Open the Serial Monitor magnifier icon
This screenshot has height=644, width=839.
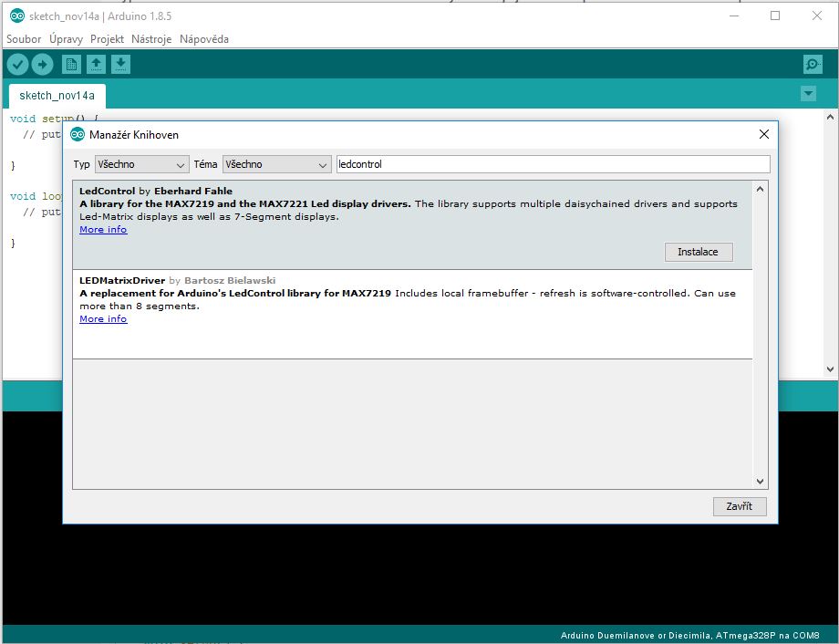pyautogui.click(x=812, y=64)
